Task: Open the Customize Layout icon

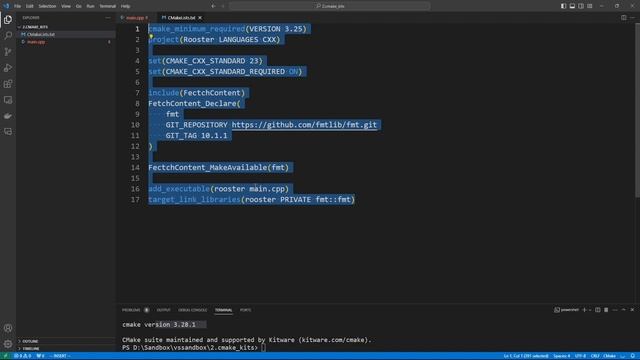Action: [x=590, y=6]
